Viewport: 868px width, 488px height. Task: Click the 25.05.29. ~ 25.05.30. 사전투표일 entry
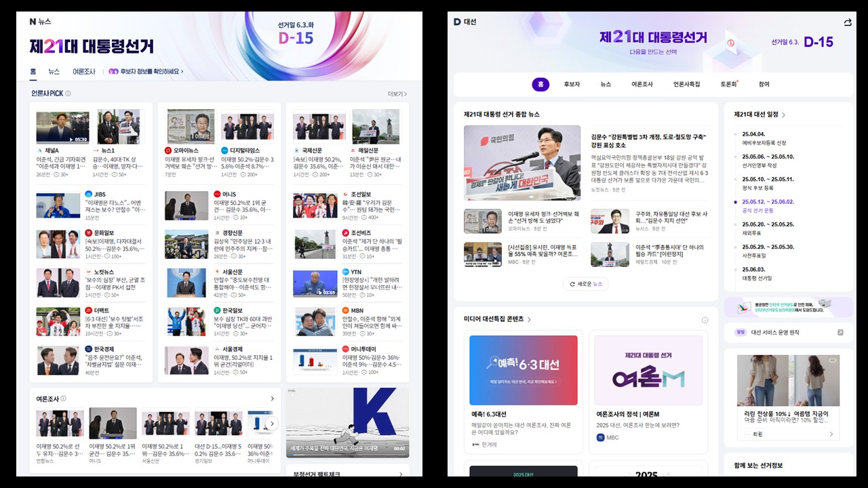tap(768, 251)
